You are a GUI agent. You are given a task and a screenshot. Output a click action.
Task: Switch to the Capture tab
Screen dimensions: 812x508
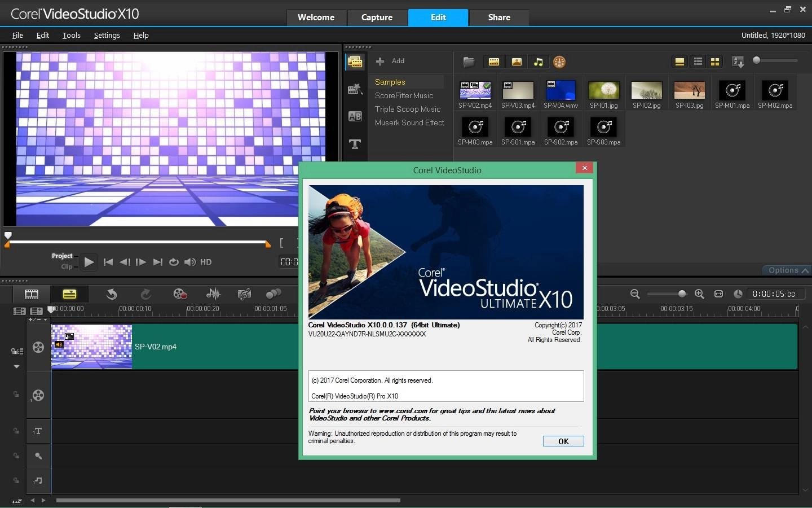click(377, 17)
